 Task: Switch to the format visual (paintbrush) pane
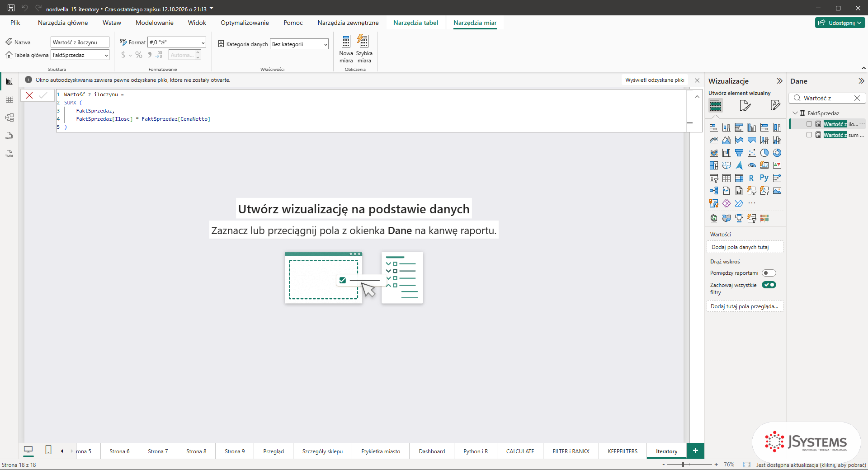click(x=745, y=106)
